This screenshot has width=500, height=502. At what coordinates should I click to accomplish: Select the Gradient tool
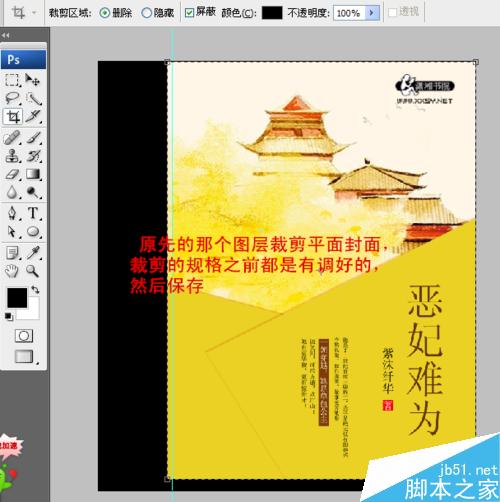(33, 174)
